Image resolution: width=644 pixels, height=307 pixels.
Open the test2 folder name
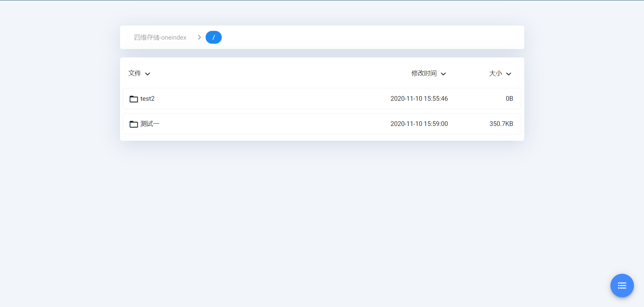click(x=147, y=98)
